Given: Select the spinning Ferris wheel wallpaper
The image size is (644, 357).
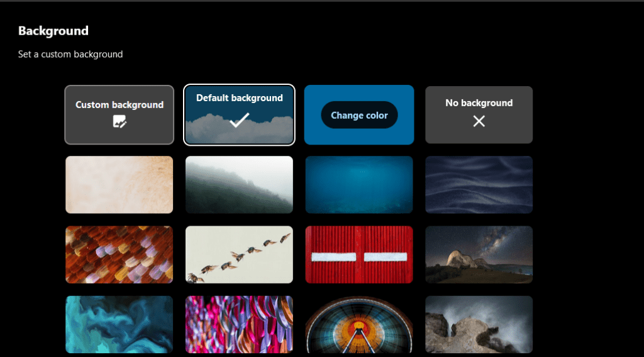Looking at the screenshot, I should (x=359, y=324).
